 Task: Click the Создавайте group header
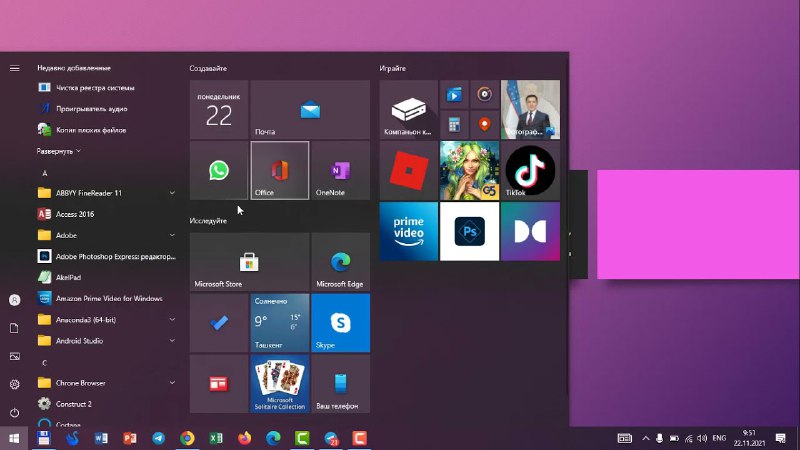coord(208,68)
